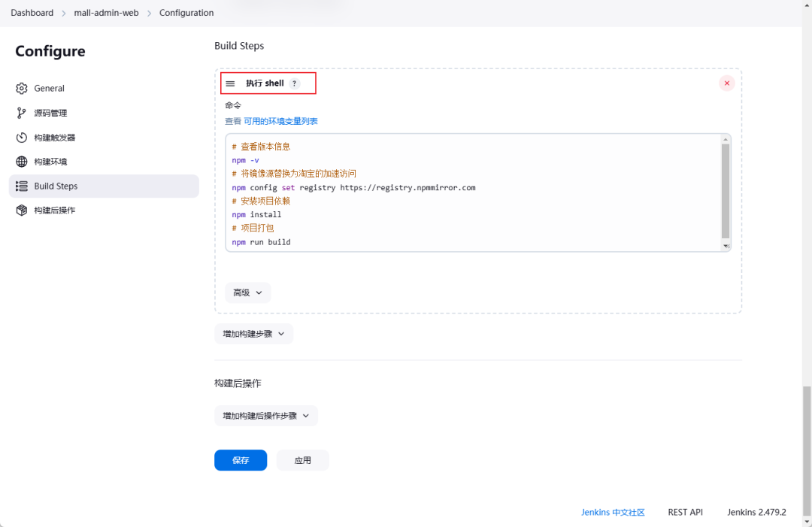The image size is (812, 527).
Task: Click the Build Steps section heading
Action: click(x=239, y=46)
